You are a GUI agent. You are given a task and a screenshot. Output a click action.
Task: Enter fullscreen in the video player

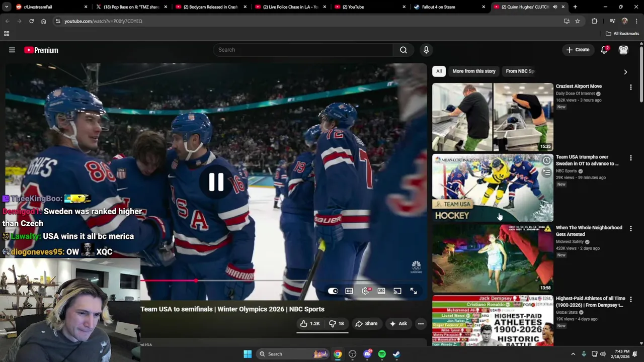point(414,291)
